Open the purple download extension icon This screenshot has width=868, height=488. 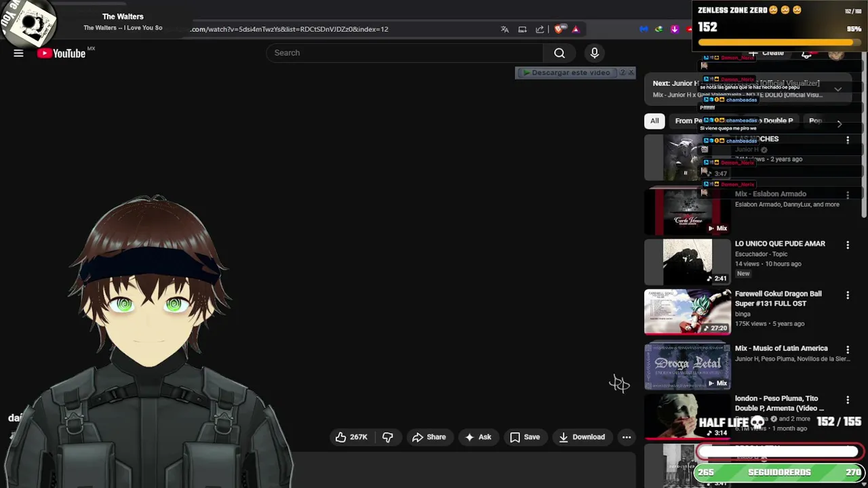[675, 29]
